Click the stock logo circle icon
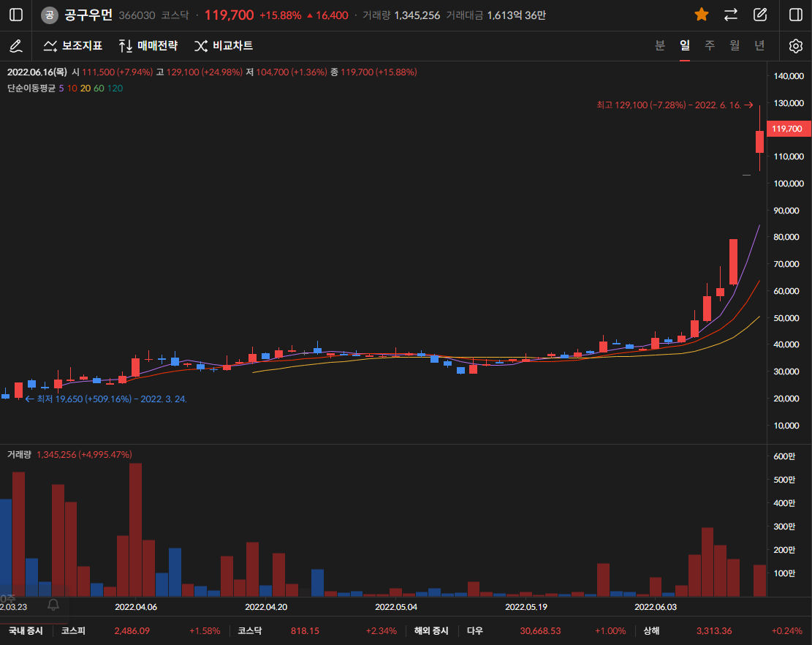Viewport: 812px width, 645px height. point(49,15)
